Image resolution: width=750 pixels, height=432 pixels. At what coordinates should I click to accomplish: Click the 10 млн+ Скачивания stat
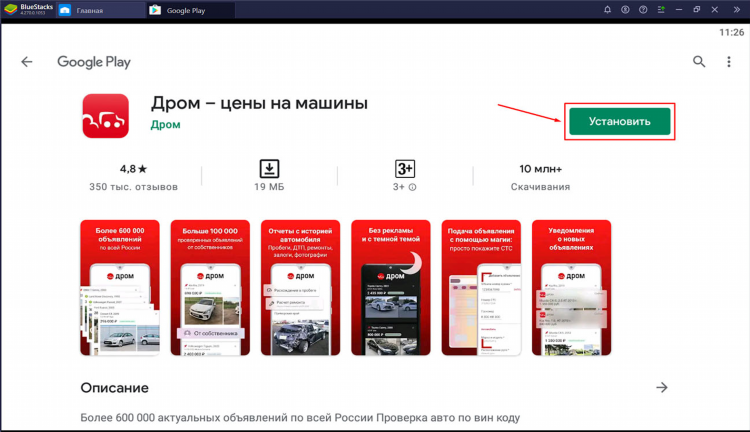click(x=540, y=177)
